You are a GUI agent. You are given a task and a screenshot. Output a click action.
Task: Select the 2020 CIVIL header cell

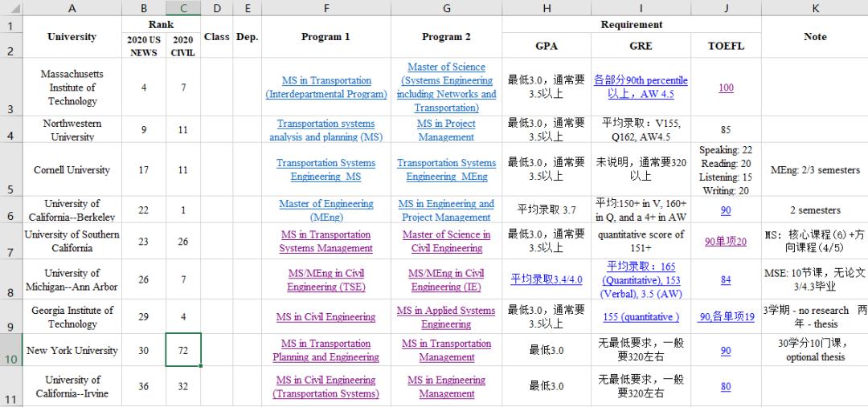pyautogui.click(x=183, y=45)
